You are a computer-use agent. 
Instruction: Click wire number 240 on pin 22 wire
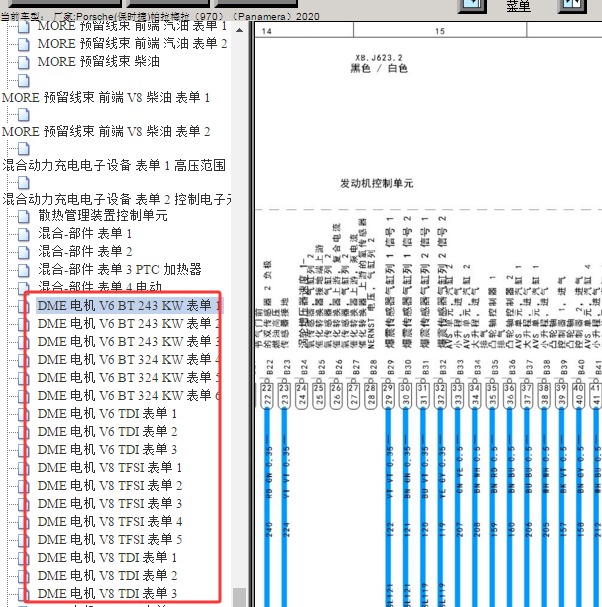(x=269, y=530)
